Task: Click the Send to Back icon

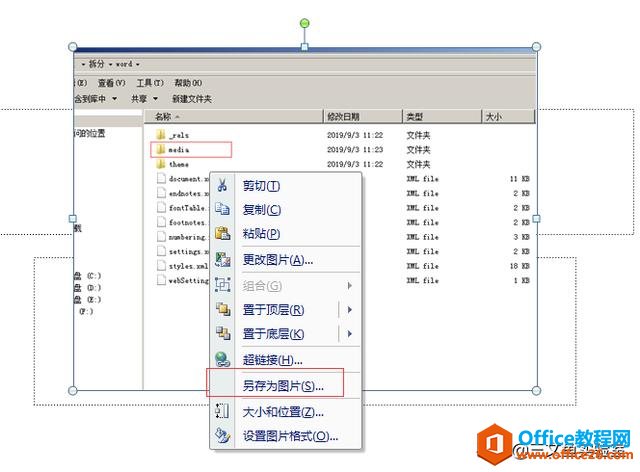Action: (222, 334)
